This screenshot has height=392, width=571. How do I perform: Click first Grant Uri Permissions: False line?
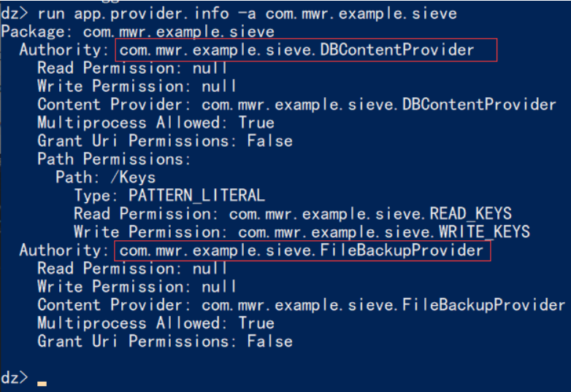pyautogui.click(x=165, y=141)
